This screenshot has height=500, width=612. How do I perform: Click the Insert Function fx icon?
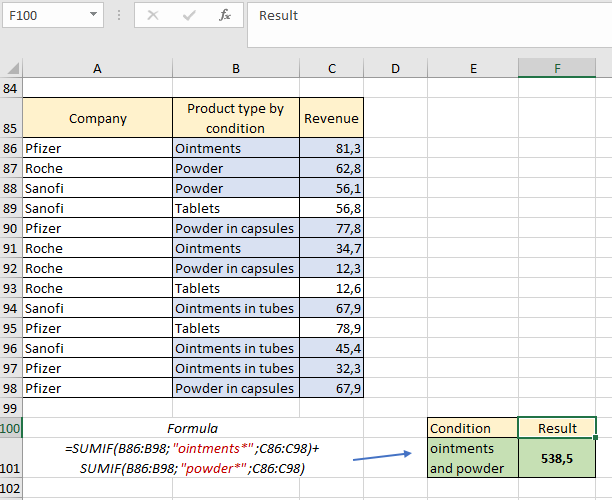coord(225,15)
